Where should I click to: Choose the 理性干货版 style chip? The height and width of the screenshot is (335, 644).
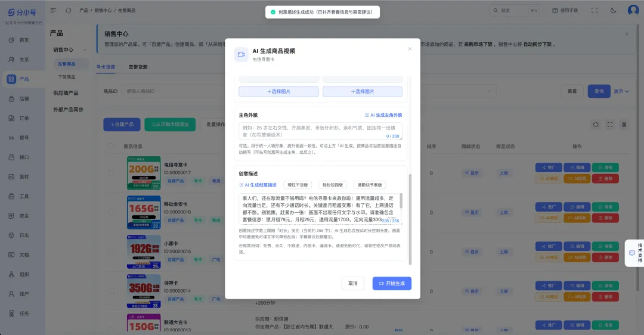click(x=298, y=185)
